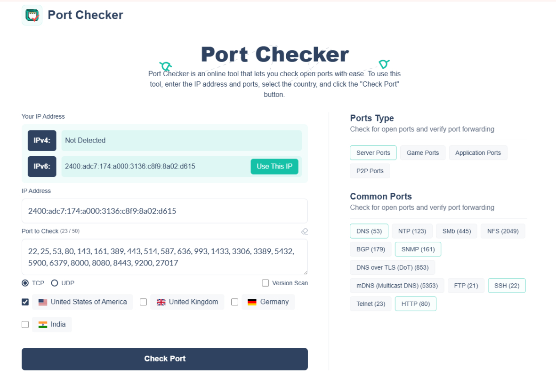Image resolution: width=556 pixels, height=392 pixels.
Task: Add DNS over TLS (DoT) (853) port
Action: tap(393, 268)
